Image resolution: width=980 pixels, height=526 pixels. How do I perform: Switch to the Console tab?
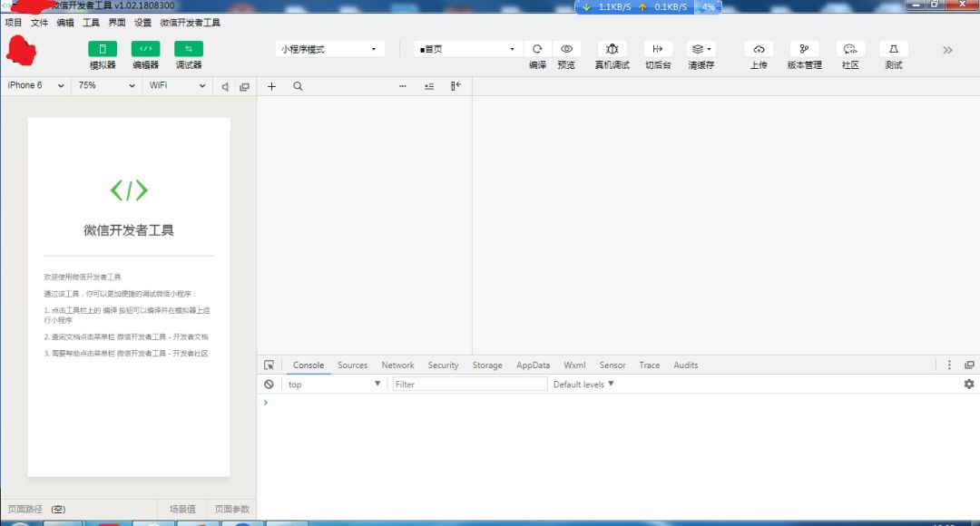pyautogui.click(x=309, y=365)
